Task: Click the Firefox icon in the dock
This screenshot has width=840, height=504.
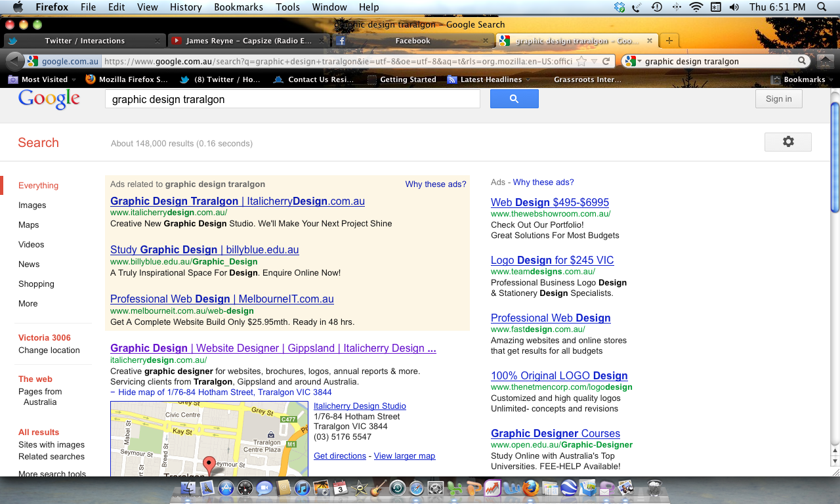Action: (530, 488)
